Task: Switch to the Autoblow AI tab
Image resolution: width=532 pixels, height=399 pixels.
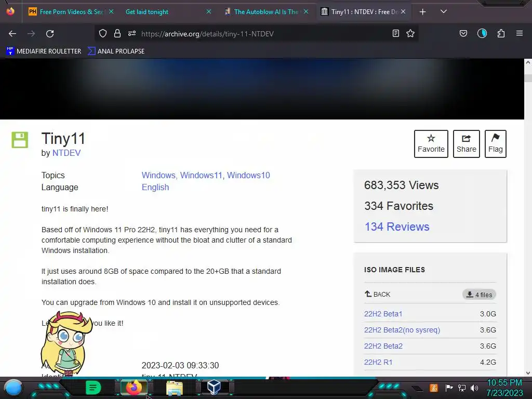Action: point(267,12)
